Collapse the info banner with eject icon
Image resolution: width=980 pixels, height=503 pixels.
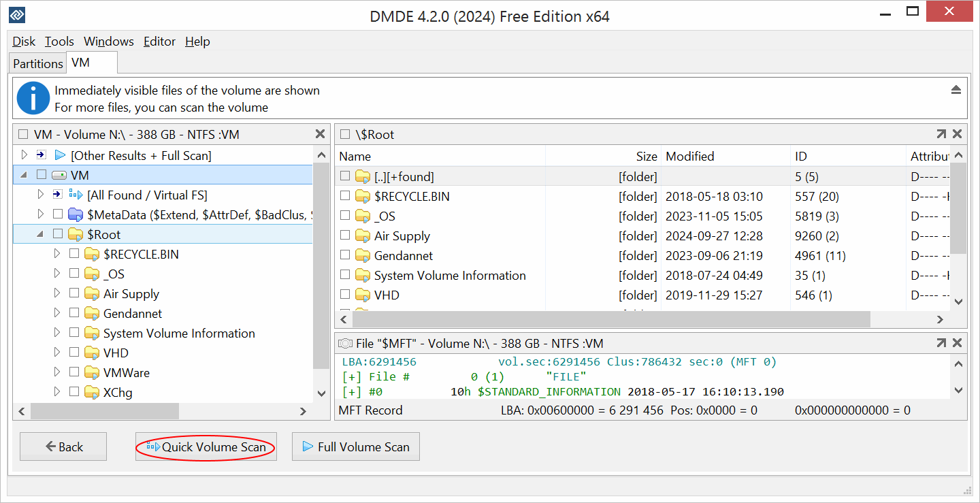pos(956,91)
